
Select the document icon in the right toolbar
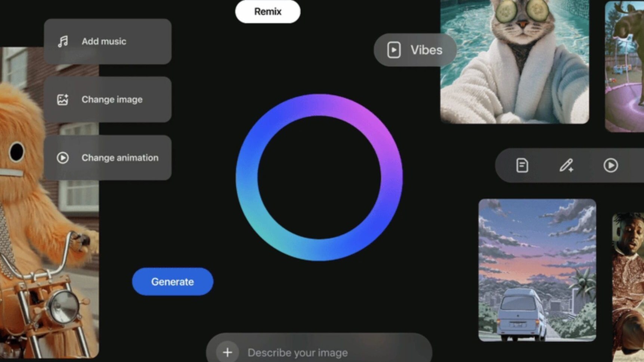point(522,165)
